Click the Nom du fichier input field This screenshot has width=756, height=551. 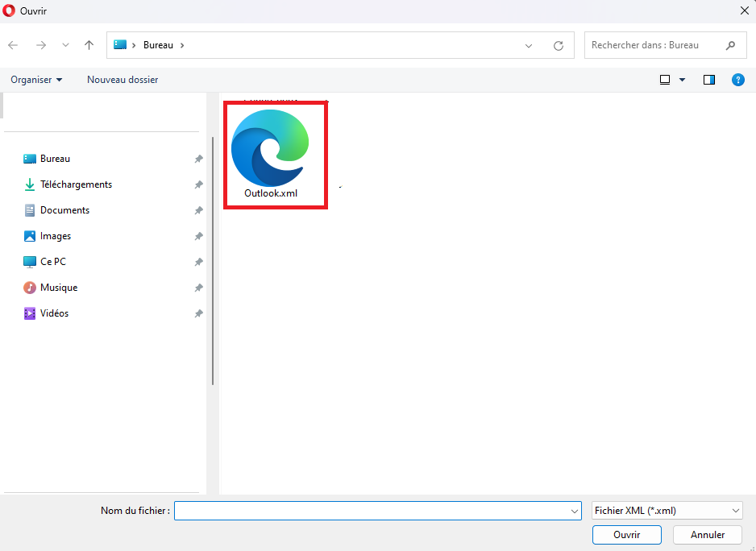[x=371, y=511]
